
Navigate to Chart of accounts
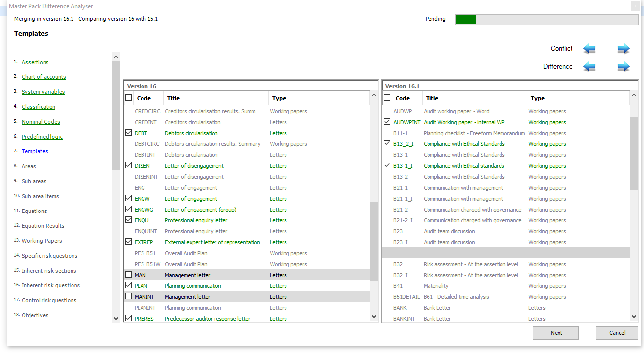coord(44,76)
